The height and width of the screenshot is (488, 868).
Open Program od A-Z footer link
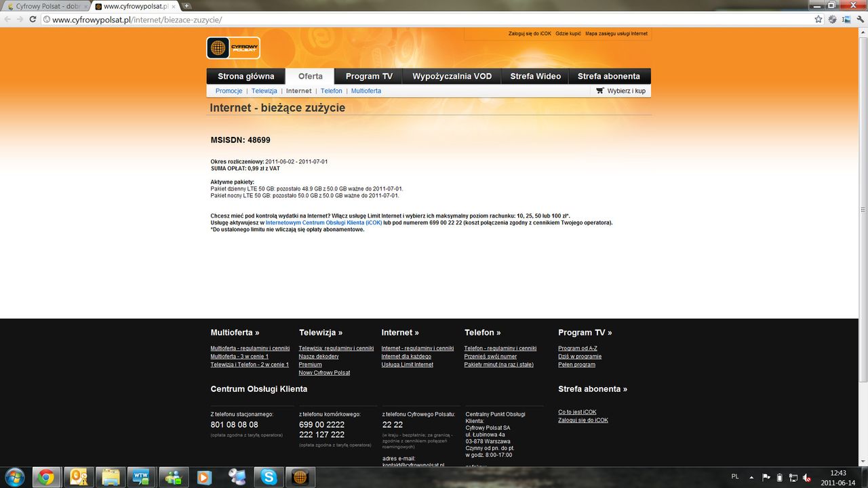(x=578, y=348)
